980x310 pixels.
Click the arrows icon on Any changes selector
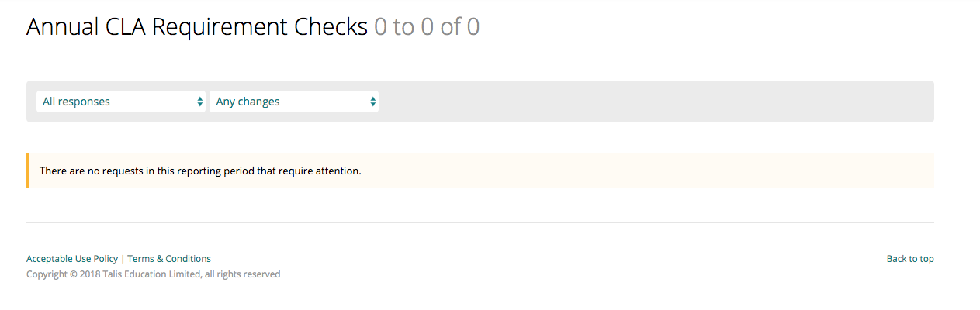373,102
